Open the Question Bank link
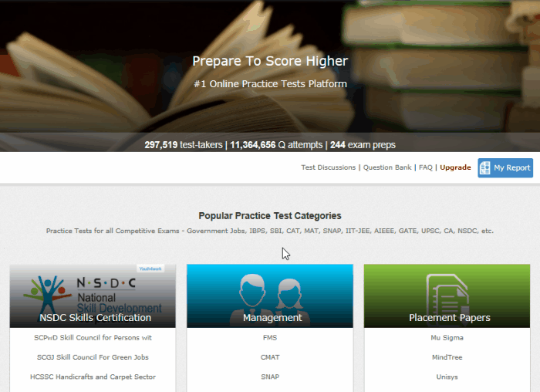The image size is (540, 392). (387, 167)
